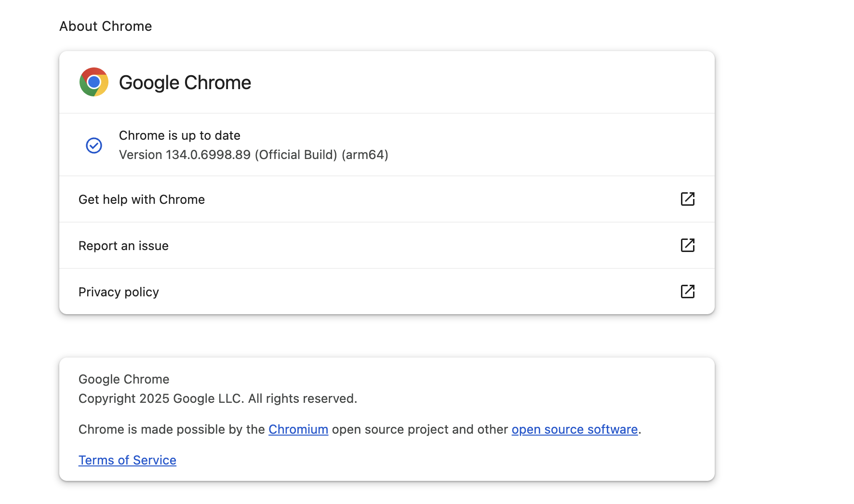Click the Google Chrome logo icon

point(94,82)
